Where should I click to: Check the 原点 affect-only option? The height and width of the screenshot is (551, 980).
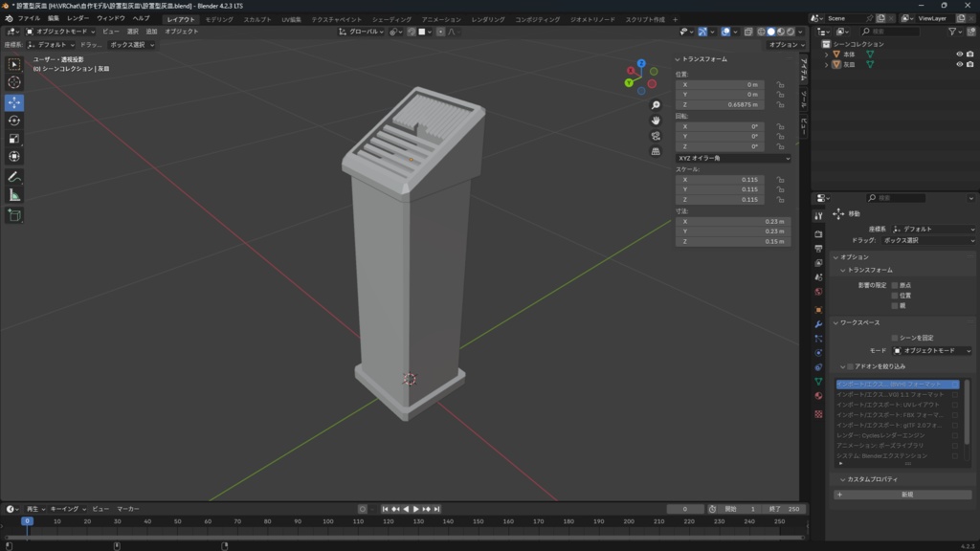pos(895,285)
